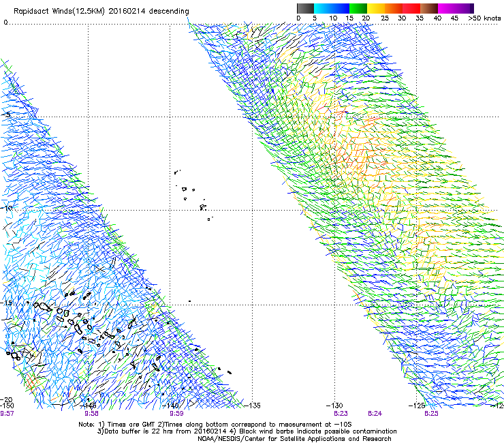Click the "8:24" swath time label
Viewport: 504px width, 443px height.
click(375, 414)
